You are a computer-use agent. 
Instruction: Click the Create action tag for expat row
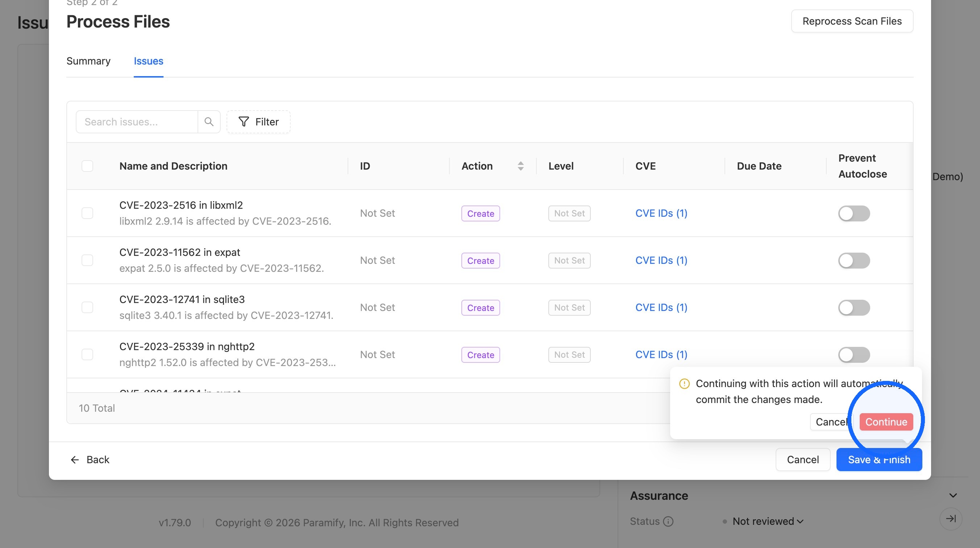(481, 261)
